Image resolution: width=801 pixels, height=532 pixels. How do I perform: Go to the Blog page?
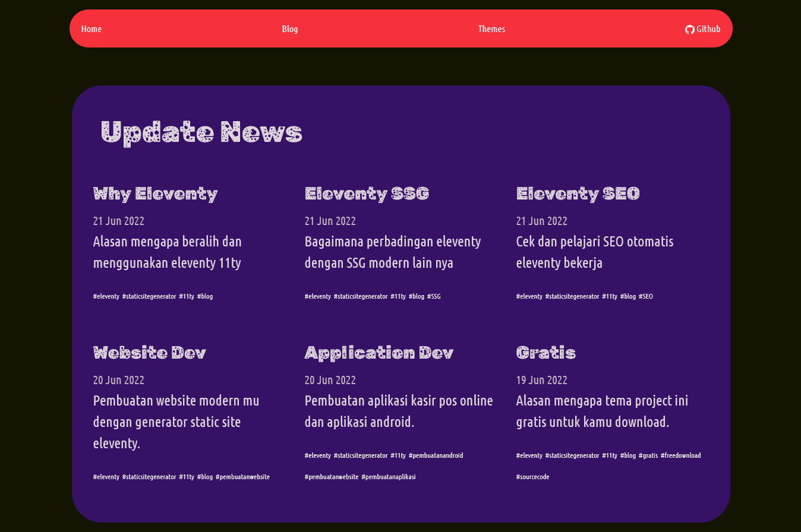click(290, 29)
